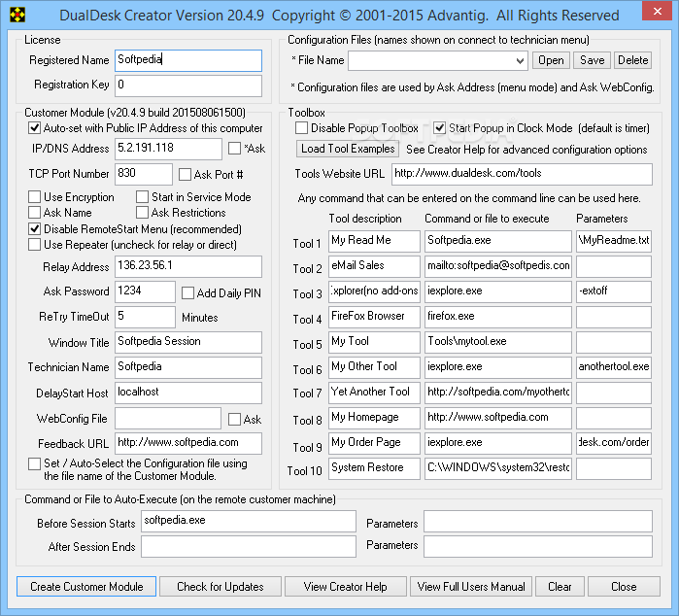679x616 pixels.
Task: Edit Tool 8 command http://www.softpedia.com
Action: point(498,418)
